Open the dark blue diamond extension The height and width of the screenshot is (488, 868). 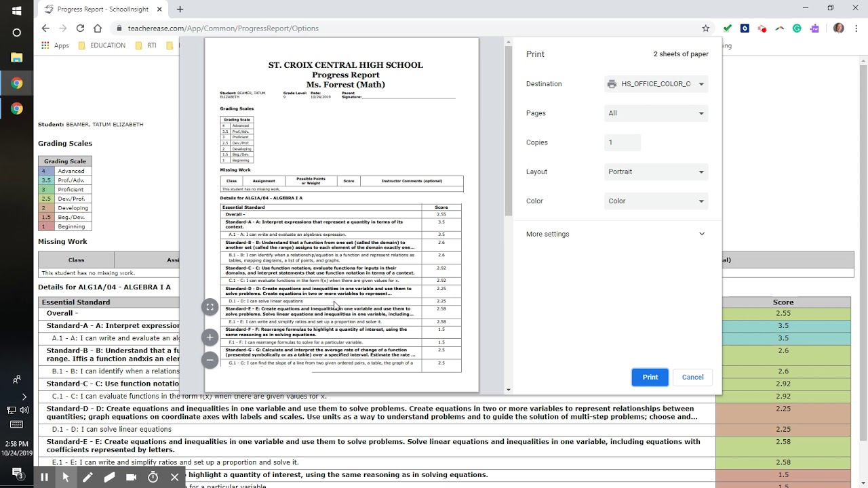pyautogui.click(x=745, y=28)
